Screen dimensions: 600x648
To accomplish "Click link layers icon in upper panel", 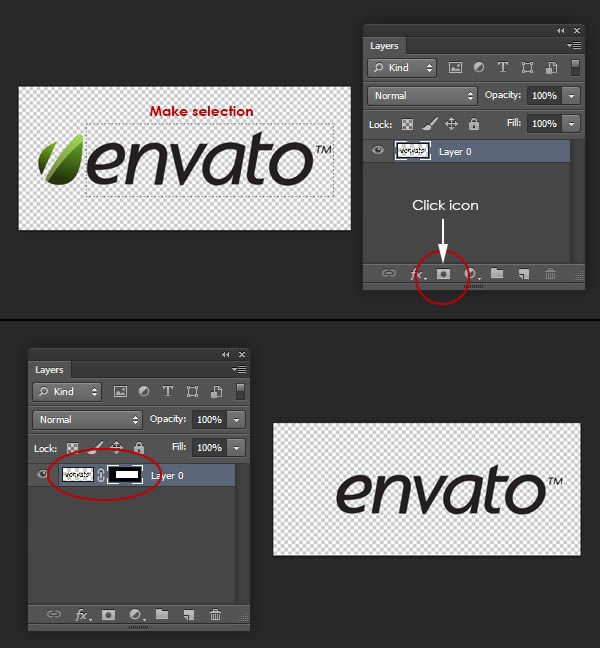I will pos(389,274).
